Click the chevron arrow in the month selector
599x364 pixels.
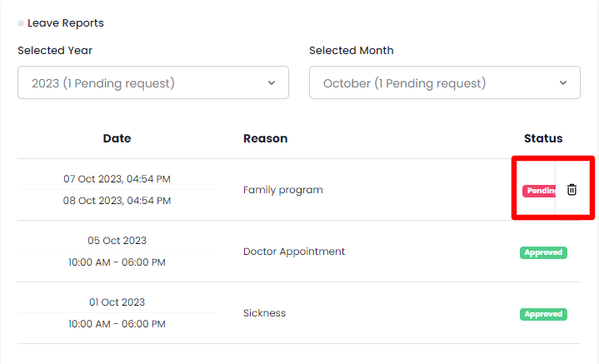pos(563,83)
